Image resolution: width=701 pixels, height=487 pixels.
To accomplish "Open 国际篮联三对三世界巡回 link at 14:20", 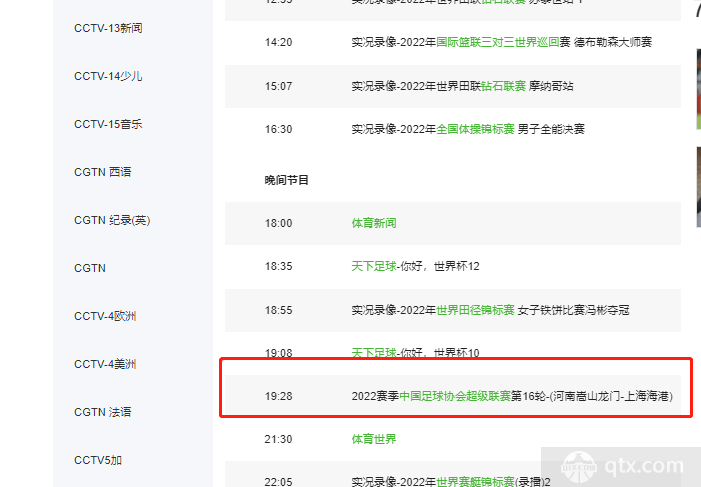I will (498, 42).
